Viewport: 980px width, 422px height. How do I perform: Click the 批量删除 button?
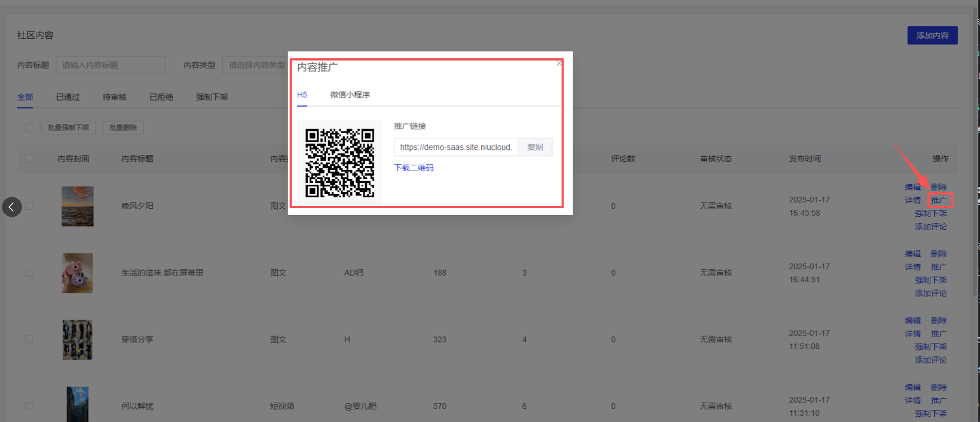click(x=123, y=128)
